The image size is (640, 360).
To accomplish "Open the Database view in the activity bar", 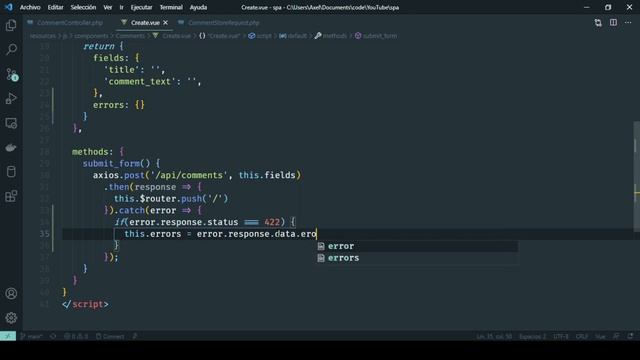I will click(x=11, y=172).
